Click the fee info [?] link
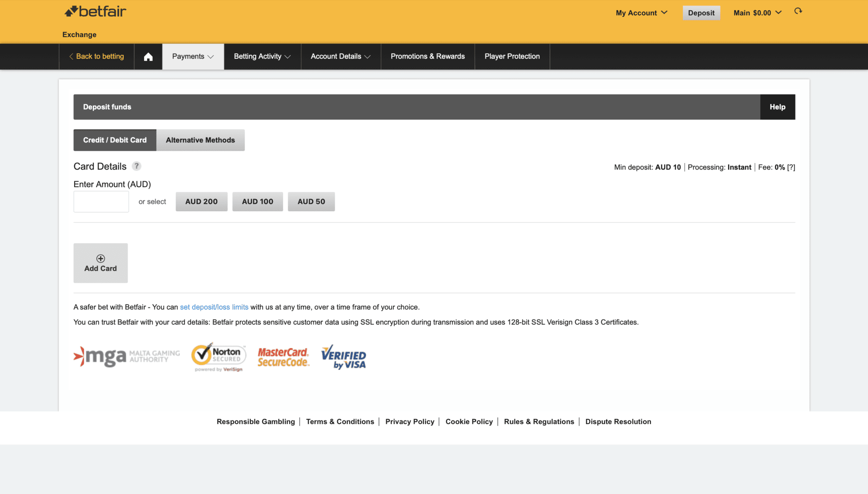Screen dimensions: 868x494 pos(791,167)
